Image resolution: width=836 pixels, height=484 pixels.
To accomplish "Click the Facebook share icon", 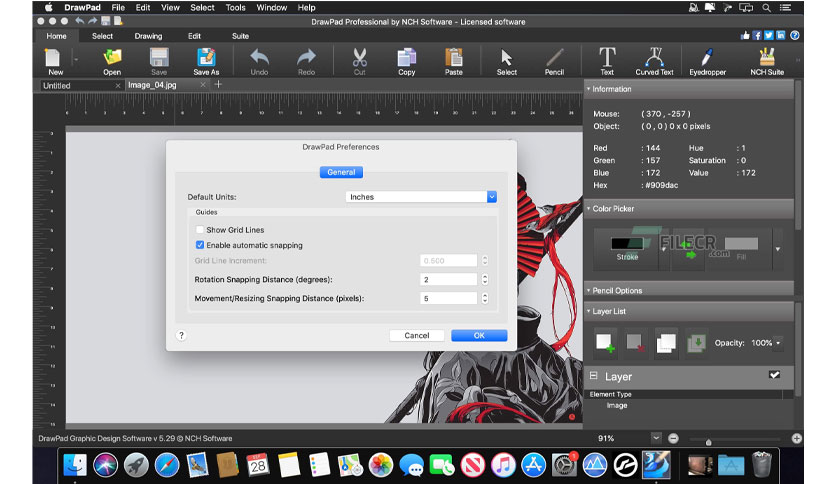I will [757, 36].
